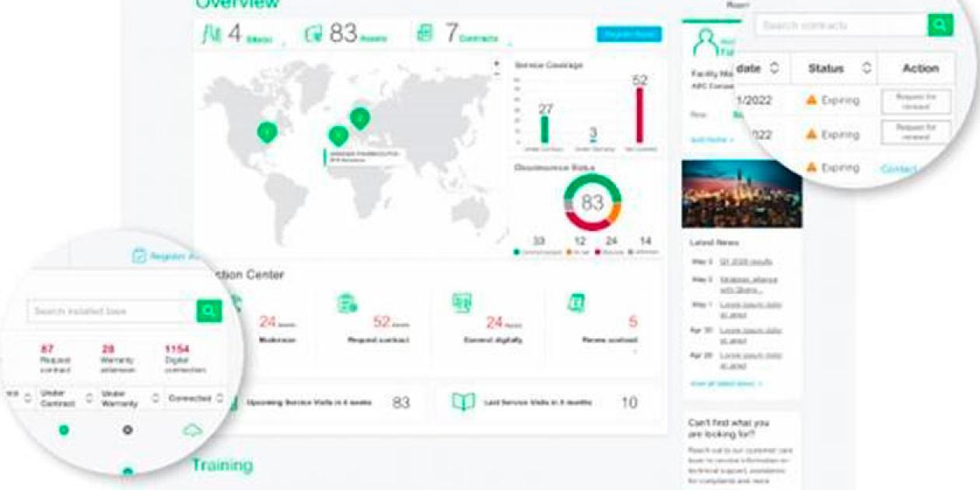Sort table by the date column

tap(773, 68)
